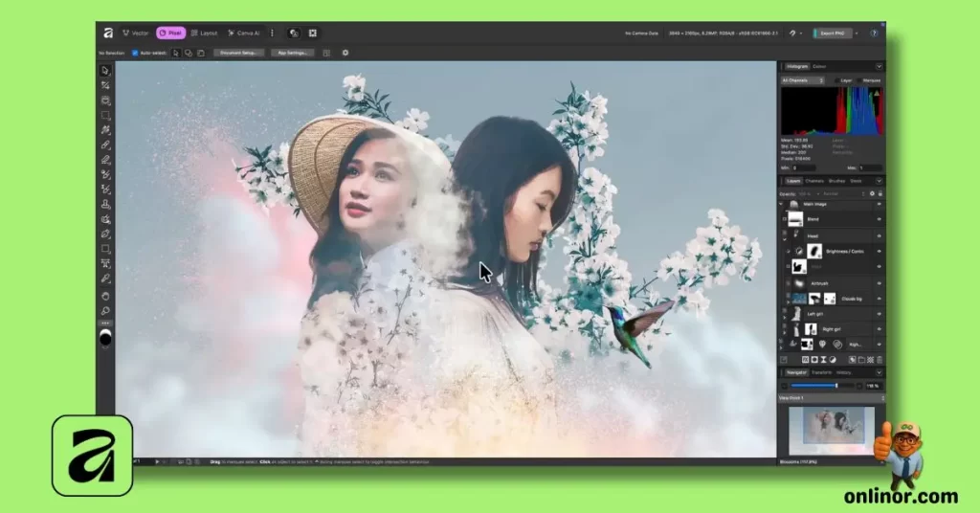Switch to the Layers tab
This screenshot has height=513, width=980.
point(793,181)
